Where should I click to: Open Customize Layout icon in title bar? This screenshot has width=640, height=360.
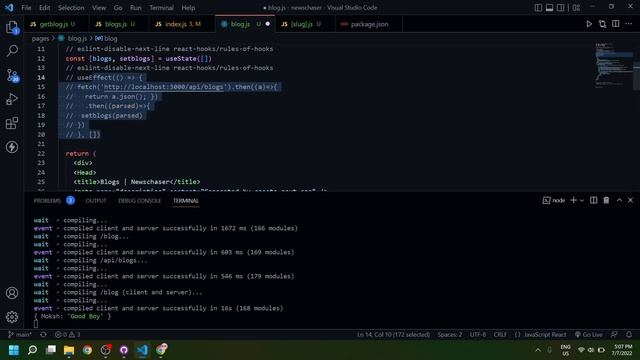(576, 7)
